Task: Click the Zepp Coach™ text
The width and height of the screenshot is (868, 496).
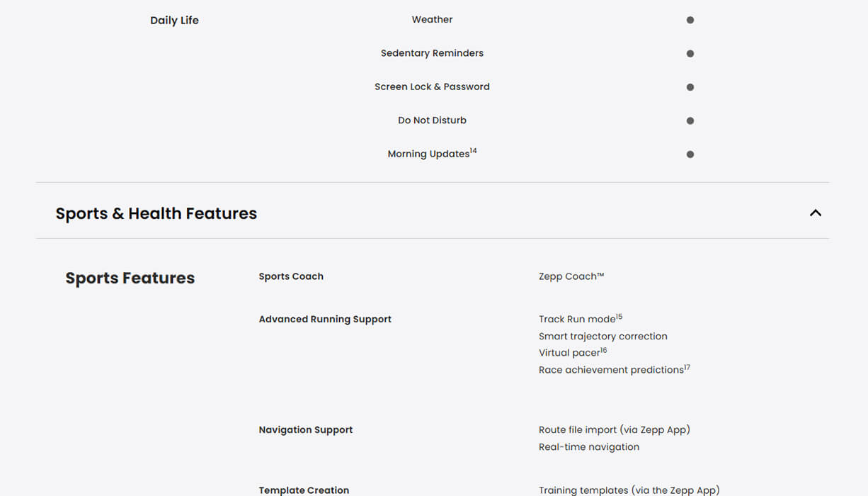Action: pyautogui.click(x=571, y=276)
